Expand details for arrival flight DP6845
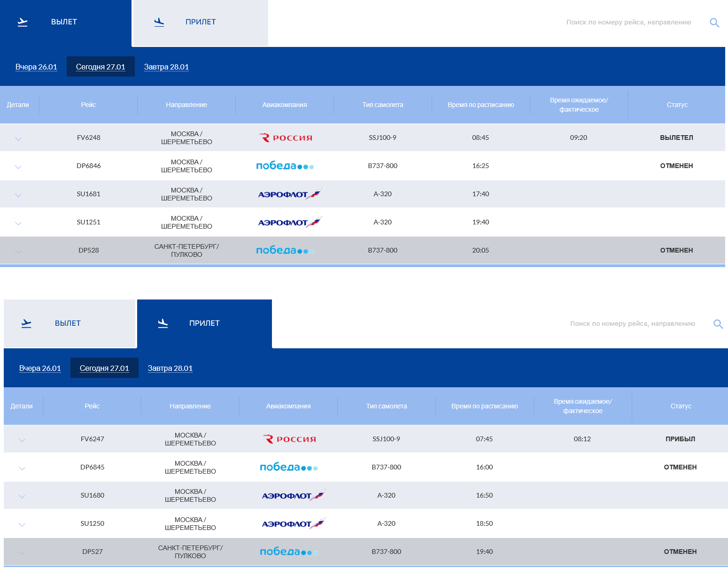Screen dimensions: 728x568 click(x=22, y=468)
